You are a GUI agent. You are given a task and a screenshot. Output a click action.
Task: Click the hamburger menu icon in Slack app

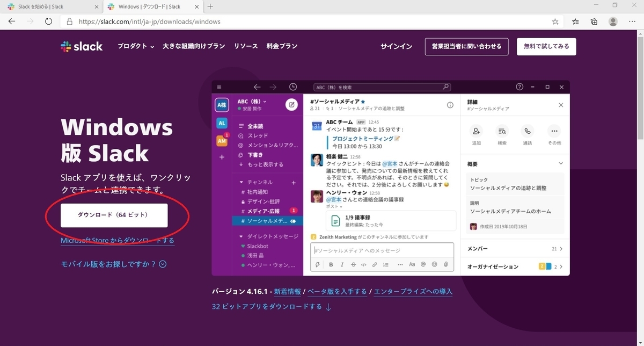click(x=219, y=87)
